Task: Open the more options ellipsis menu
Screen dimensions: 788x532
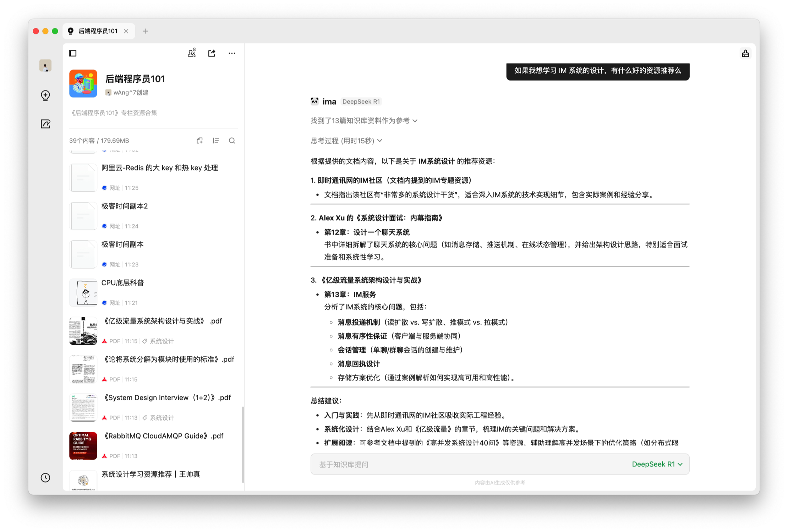Action: click(232, 53)
